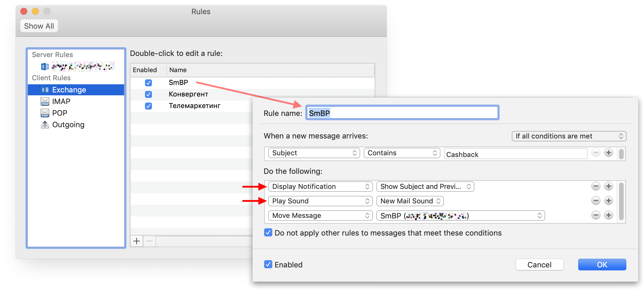Open the Move Message action dropdown
The image size is (644, 290).
click(320, 216)
